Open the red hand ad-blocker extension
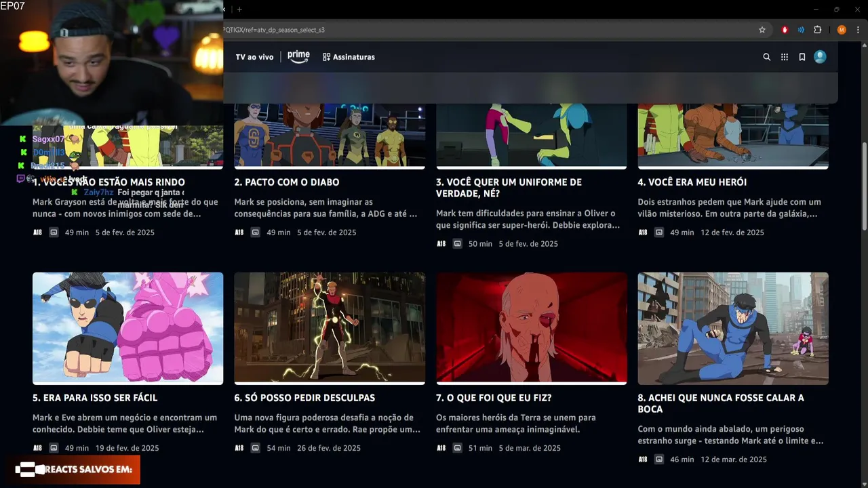This screenshot has width=868, height=488. pos(785,30)
